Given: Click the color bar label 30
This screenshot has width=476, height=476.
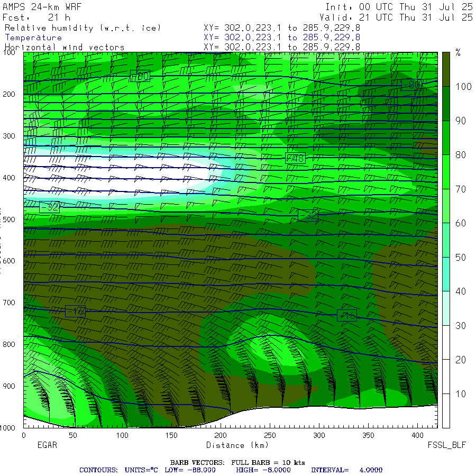Looking at the screenshot, I should pos(461,326).
